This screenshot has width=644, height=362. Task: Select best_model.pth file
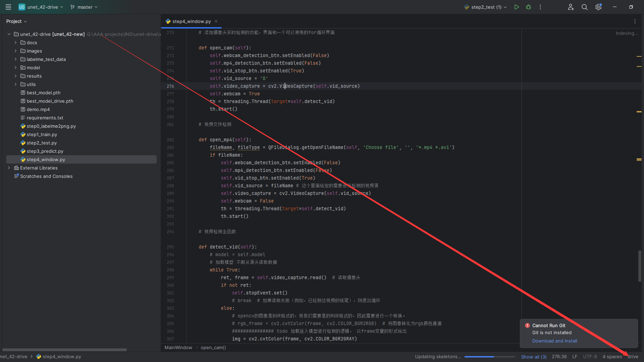(x=43, y=93)
